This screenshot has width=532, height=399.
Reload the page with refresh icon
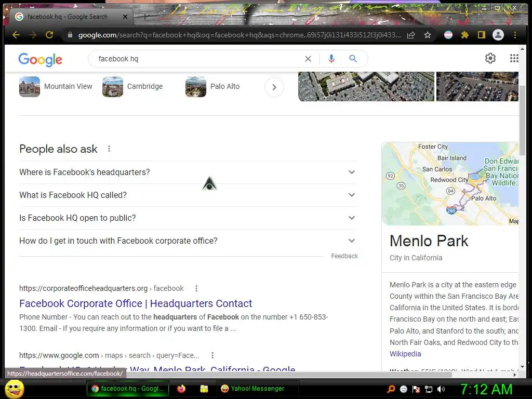pyautogui.click(x=49, y=35)
